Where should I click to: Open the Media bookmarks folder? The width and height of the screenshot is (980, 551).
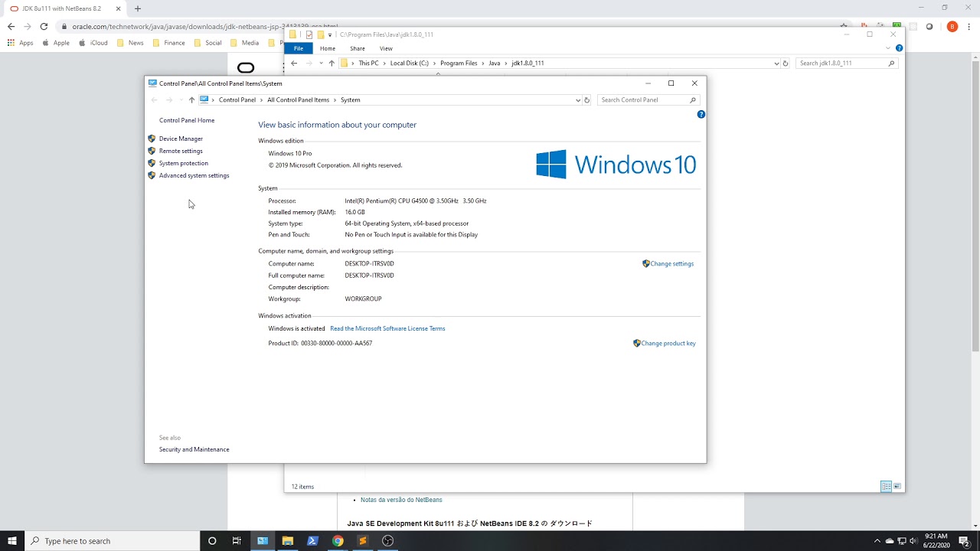[244, 43]
